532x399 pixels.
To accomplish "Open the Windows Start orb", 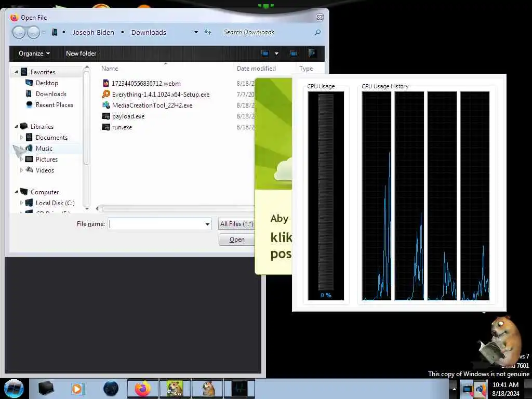I will pos(14,389).
